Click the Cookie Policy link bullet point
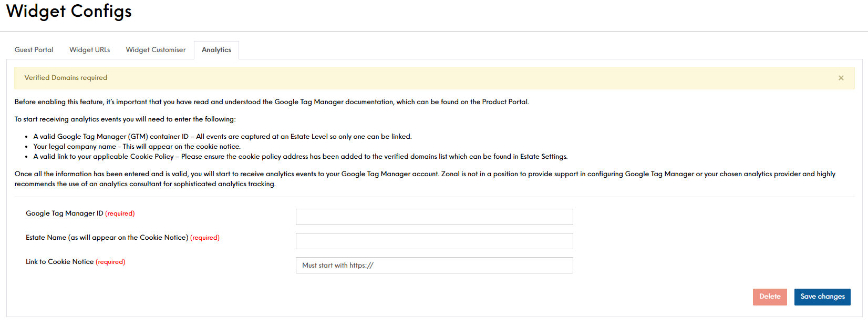The width and height of the screenshot is (868, 326). (300, 157)
